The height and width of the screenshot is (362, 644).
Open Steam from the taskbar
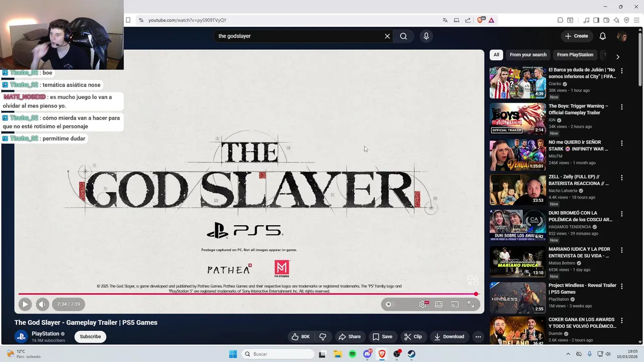coord(412,354)
